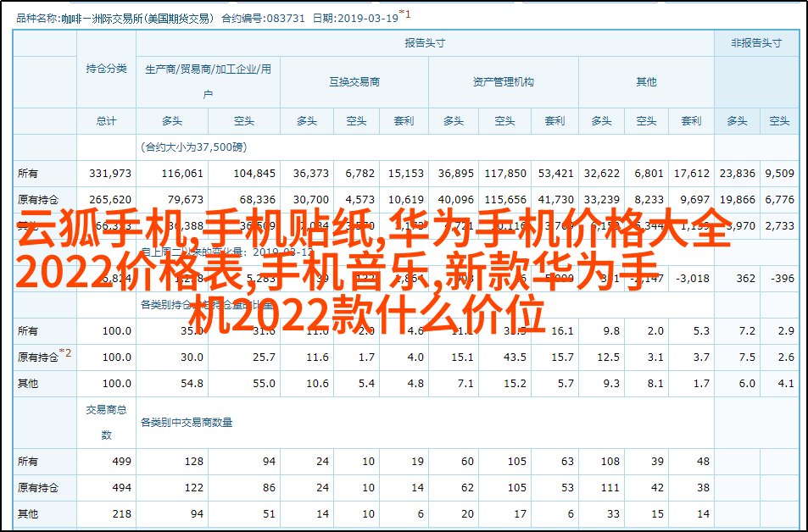Select the '总计' subheader cell
The width and height of the screenshot is (808, 532).
point(106,121)
